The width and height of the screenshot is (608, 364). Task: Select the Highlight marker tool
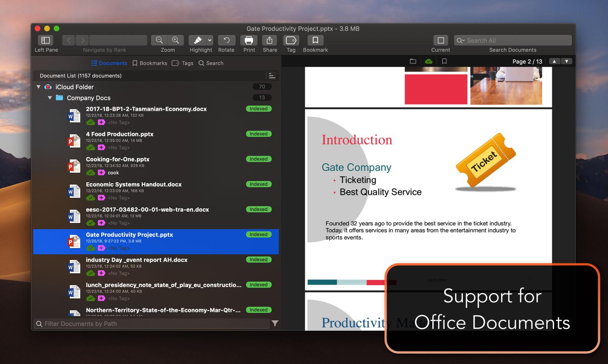tap(198, 40)
